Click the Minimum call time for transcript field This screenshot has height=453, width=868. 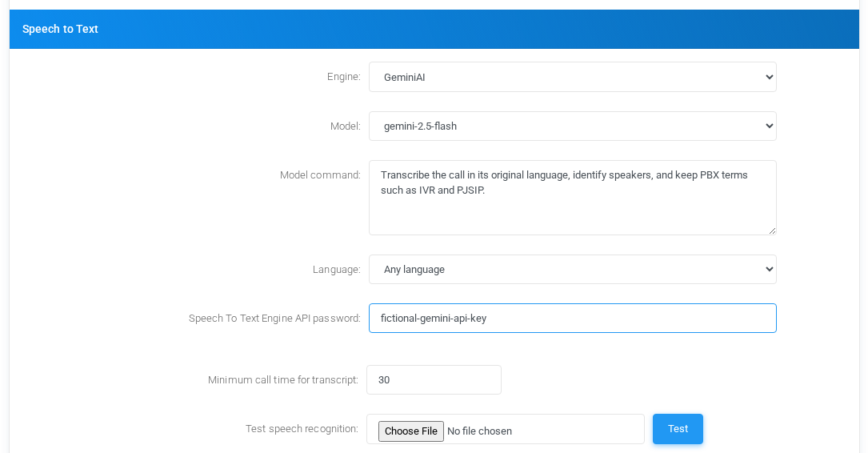[434, 380]
